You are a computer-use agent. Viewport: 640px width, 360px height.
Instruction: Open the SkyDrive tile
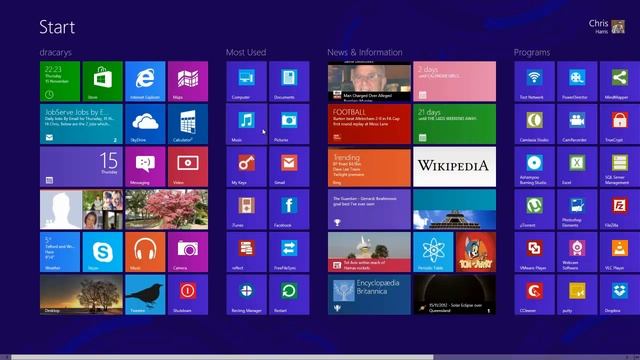click(145, 124)
